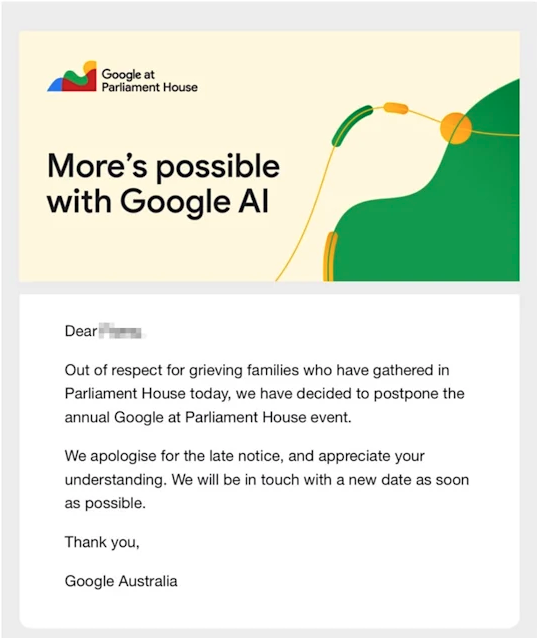Click the yellow pill shape atop the curve
Viewport: 537px width, 638px height.
tap(396, 108)
